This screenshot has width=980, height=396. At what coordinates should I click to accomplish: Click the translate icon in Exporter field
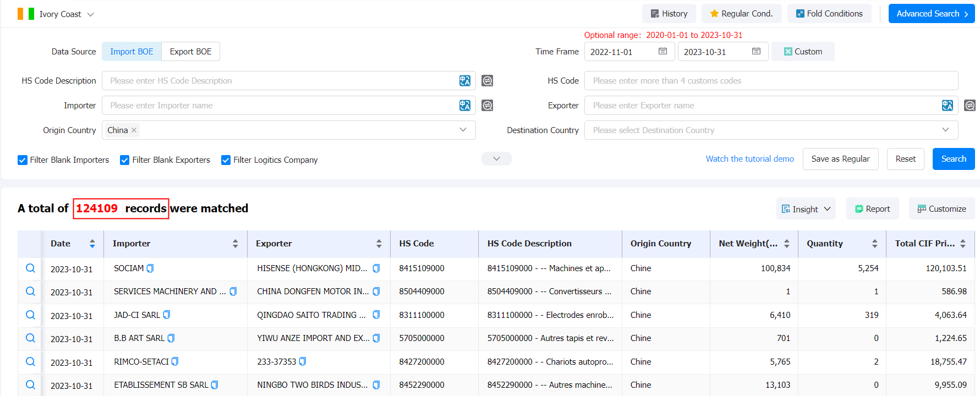[x=948, y=106]
